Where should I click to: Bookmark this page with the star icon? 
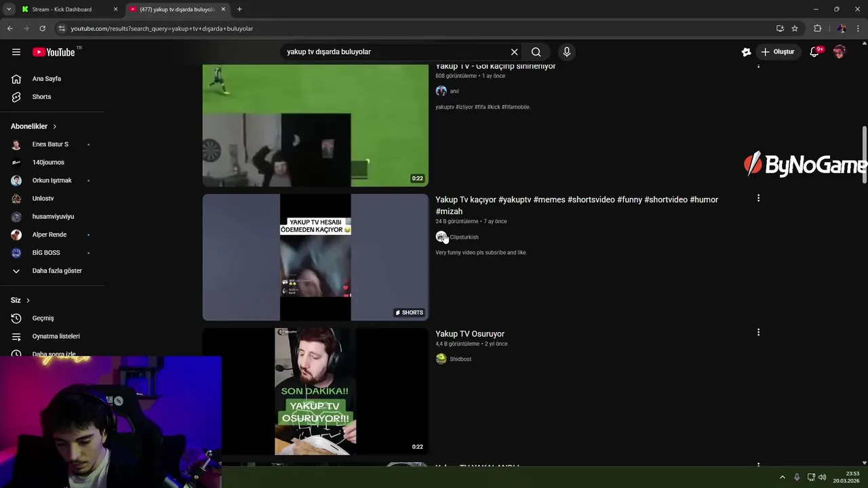(x=795, y=28)
